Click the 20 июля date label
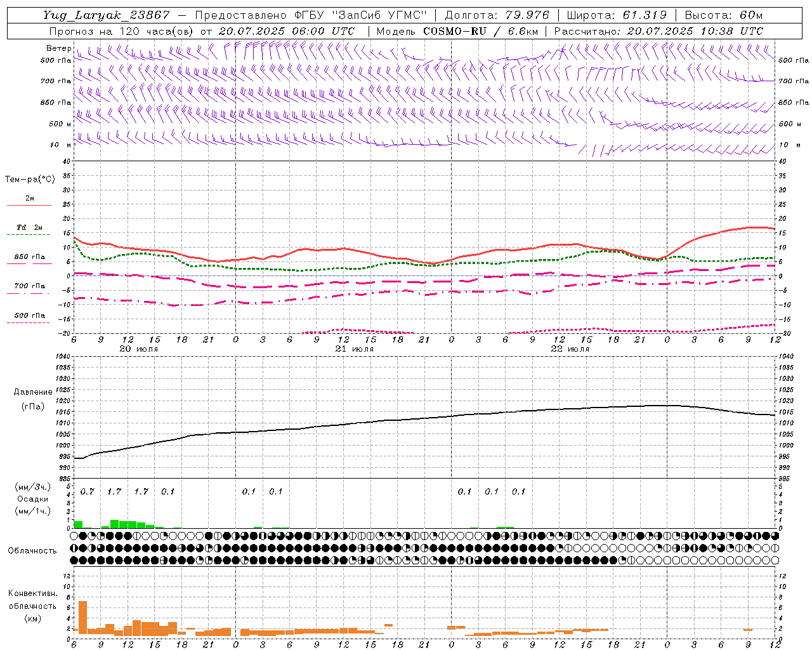The width and height of the screenshot is (812, 650). tap(138, 349)
